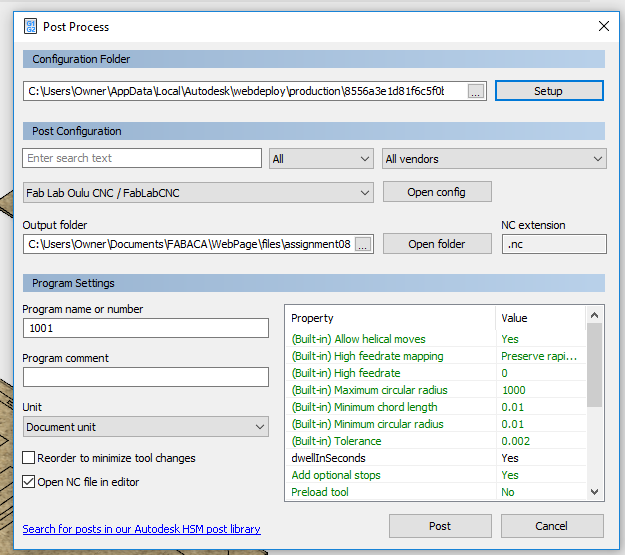Click the configuration folder browse (...) button
625x555 pixels.
pos(476,91)
